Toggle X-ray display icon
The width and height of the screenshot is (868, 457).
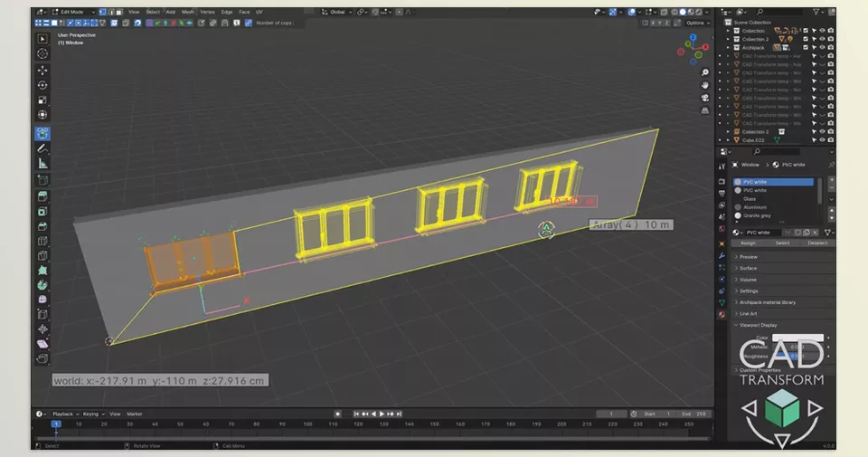point(664,12)
